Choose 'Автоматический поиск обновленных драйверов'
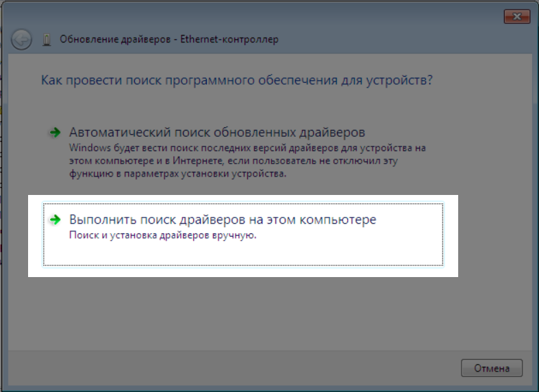This screenshot has height=392, width=539. [x=217, y=132]
